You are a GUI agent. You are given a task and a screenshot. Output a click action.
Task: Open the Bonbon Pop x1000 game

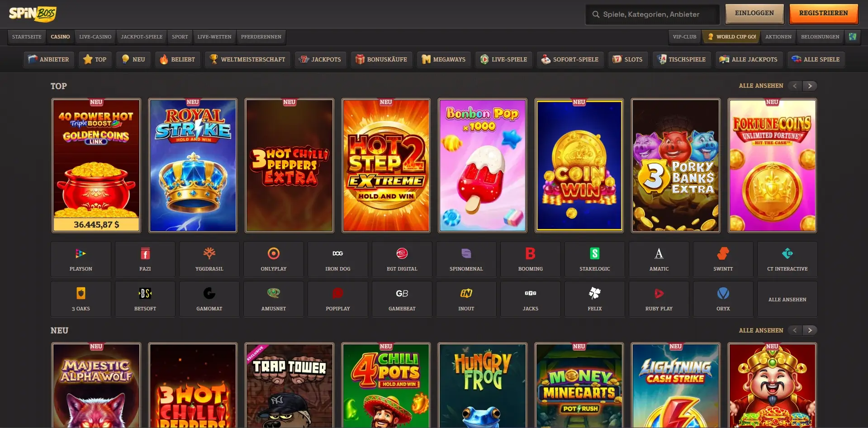(x=483, y=166)
